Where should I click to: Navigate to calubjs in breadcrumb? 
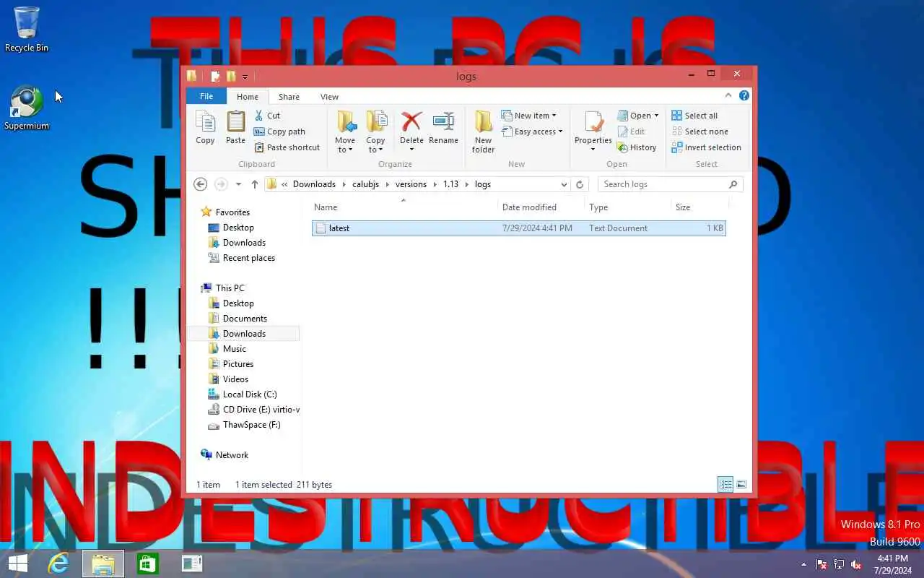pyautogui.click(x=365, y=184)
